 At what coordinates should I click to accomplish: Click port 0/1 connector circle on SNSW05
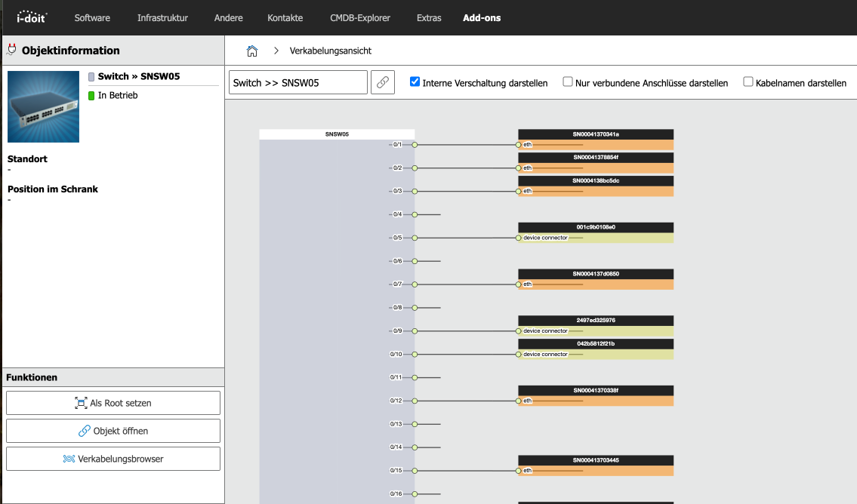coord(415,144)
